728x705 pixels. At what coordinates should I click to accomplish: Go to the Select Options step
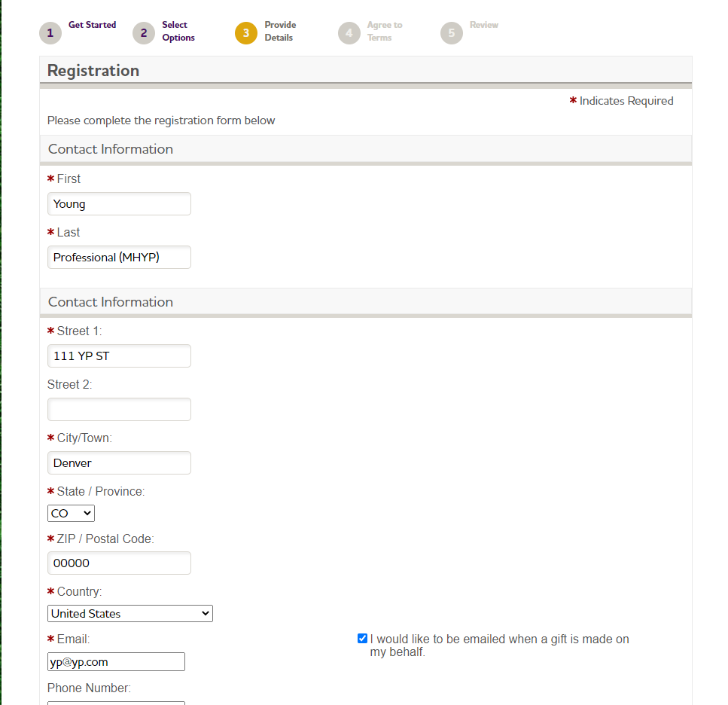178,31
